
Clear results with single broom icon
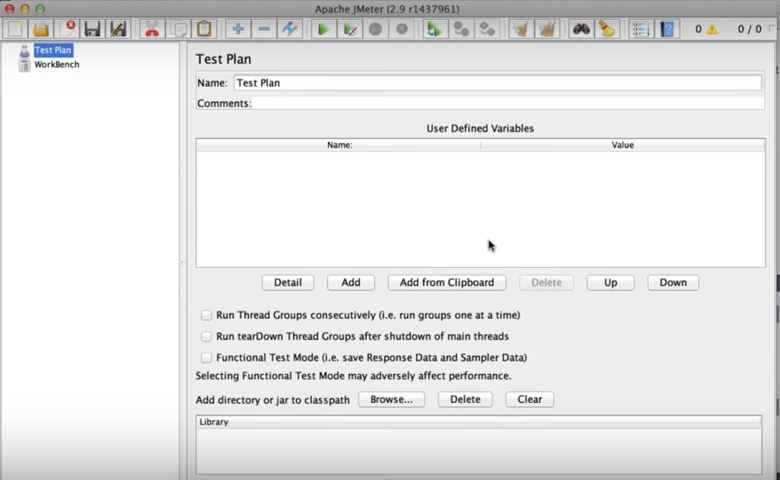[521, 29]
